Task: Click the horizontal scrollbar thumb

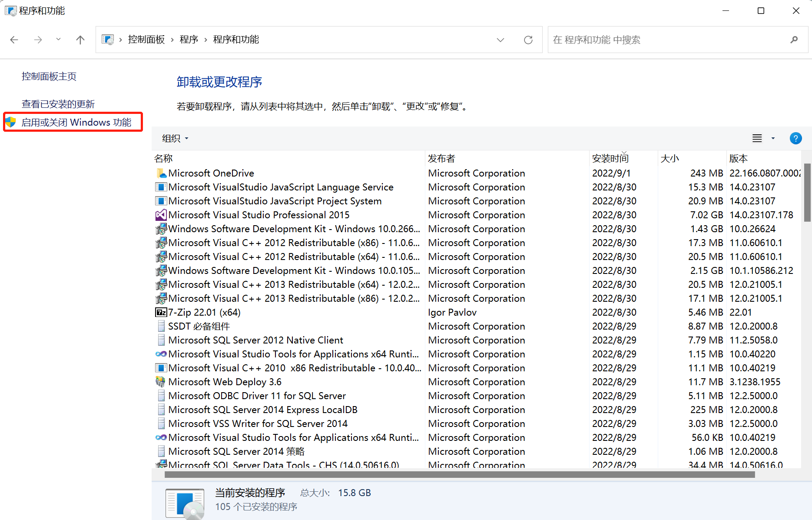Action: click(x=460, y=475)
